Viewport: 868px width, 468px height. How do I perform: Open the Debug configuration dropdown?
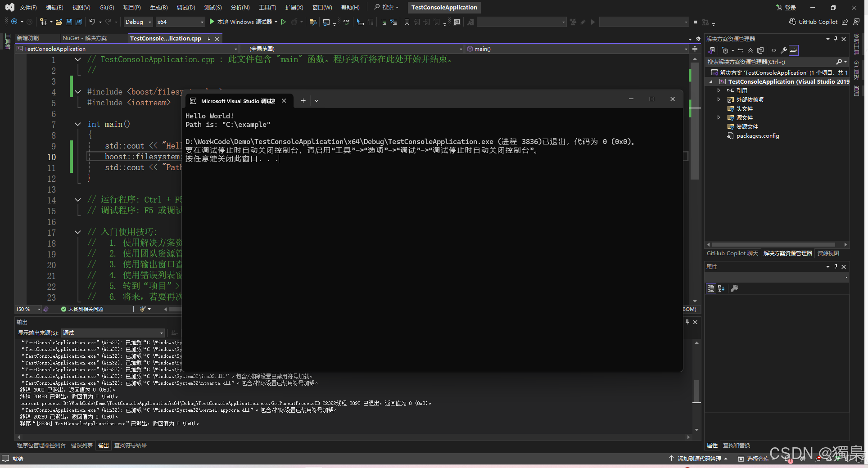(x=137, y=22)
